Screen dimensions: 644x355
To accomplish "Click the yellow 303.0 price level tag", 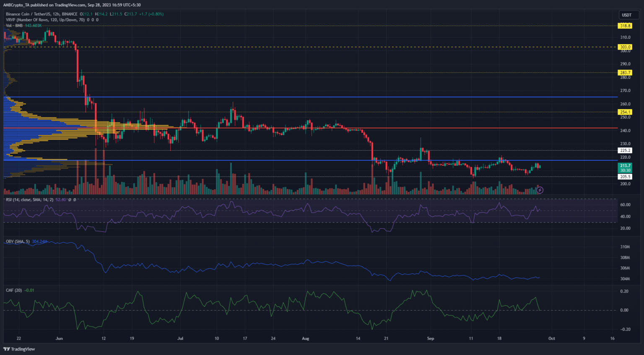I will [x=625, y=47].
